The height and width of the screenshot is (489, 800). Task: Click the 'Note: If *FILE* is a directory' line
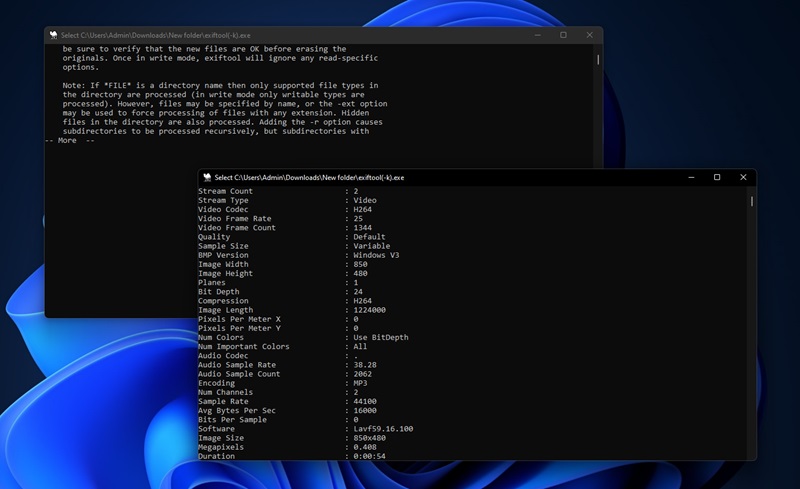220,85
